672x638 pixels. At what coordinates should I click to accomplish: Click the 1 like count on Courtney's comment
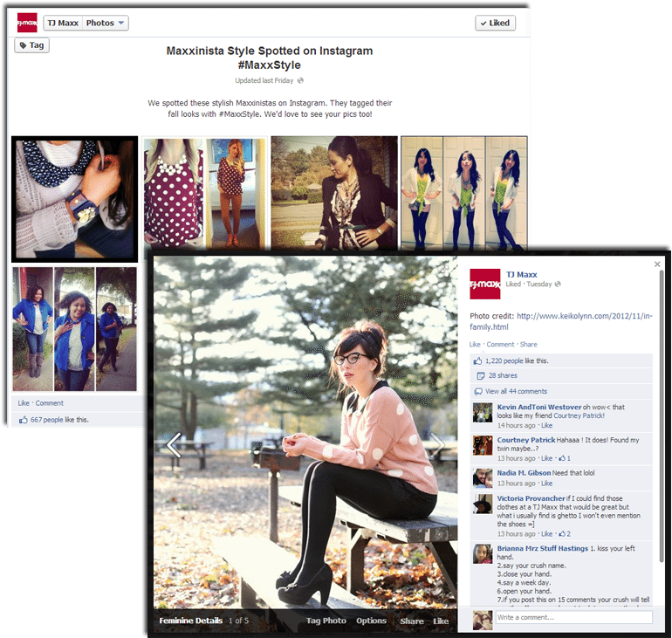pos(565,458)
